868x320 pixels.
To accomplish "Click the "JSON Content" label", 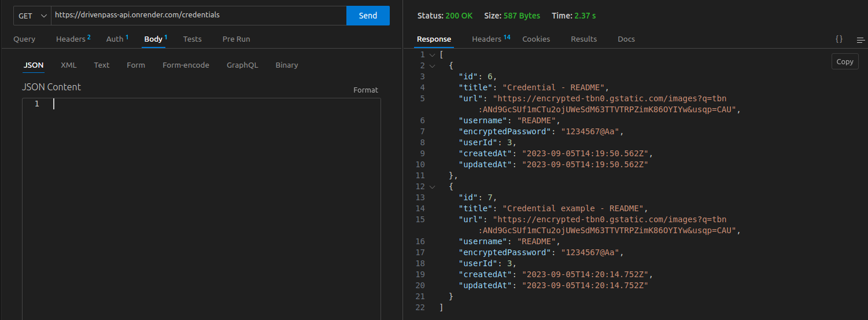I will (x=51, y=87).
